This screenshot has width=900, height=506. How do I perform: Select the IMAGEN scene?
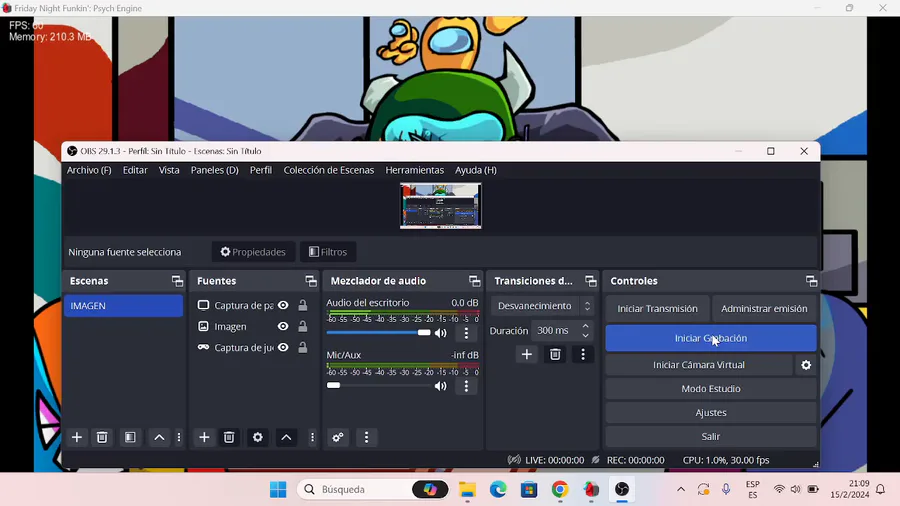(x=123, y=306)
